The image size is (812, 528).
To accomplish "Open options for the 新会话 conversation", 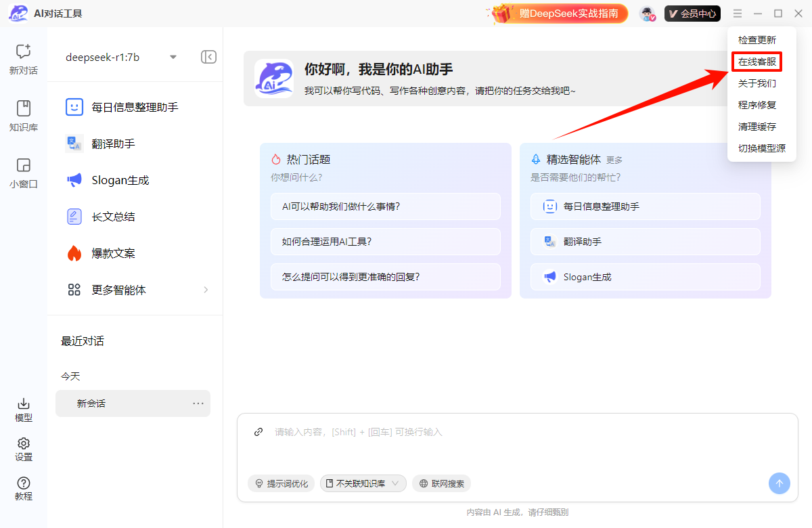I will point(198,403).
